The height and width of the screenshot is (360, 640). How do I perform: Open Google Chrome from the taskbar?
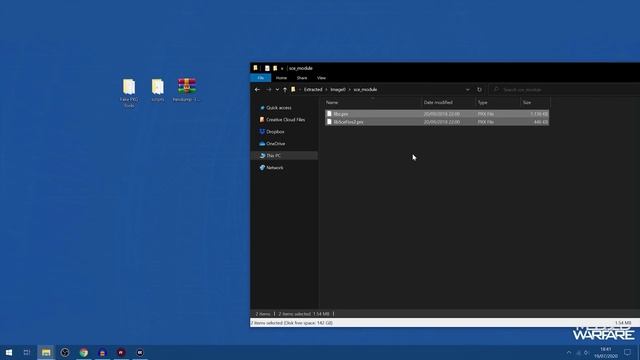[x=84, y=352]
